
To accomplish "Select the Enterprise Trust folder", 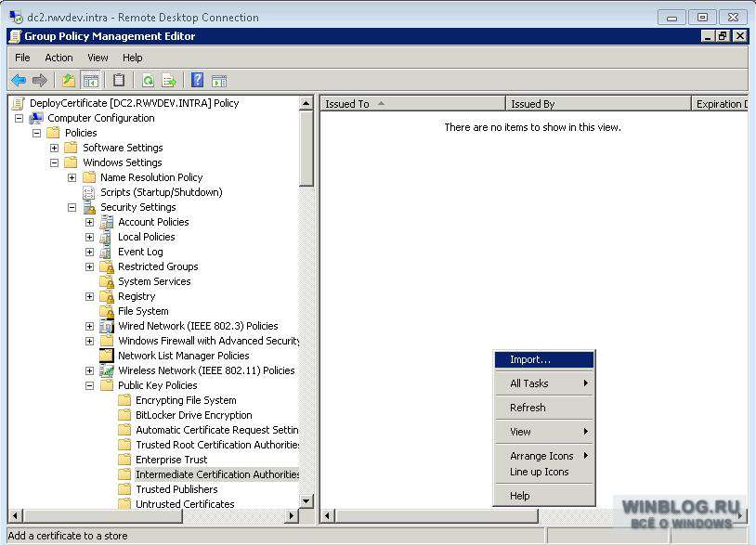I will point(172,460).
